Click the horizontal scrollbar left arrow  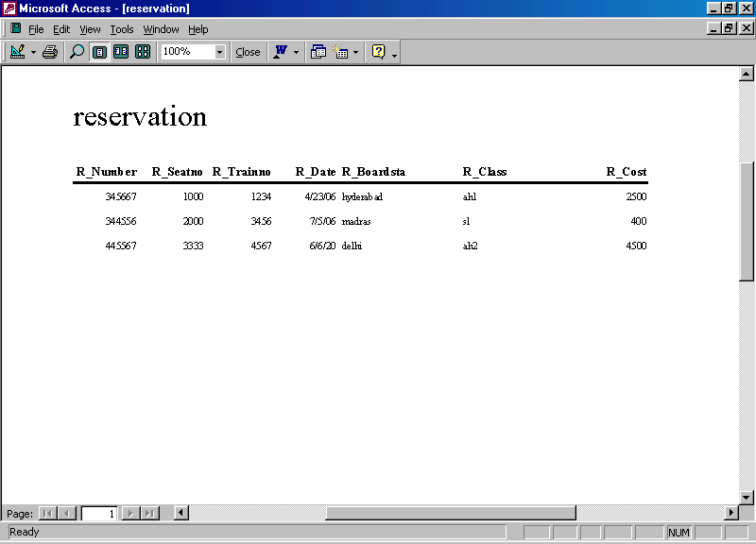(x=180, y=513)
